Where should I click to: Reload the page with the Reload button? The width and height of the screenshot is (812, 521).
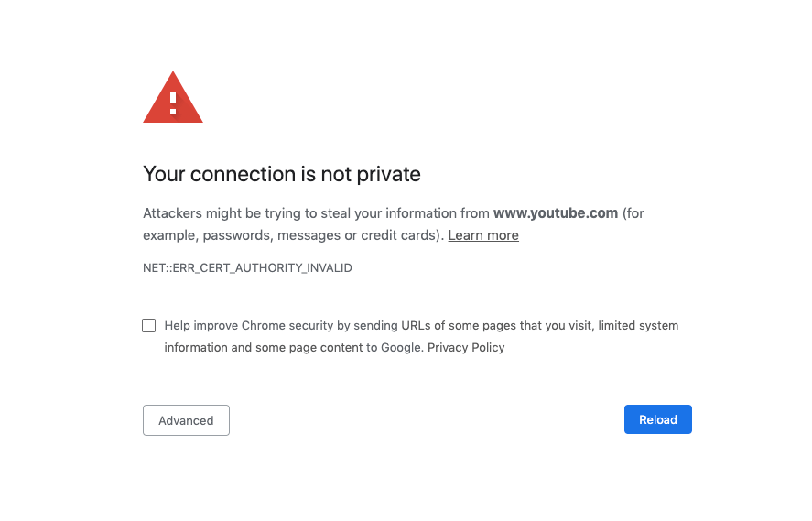tap(657, 419)
